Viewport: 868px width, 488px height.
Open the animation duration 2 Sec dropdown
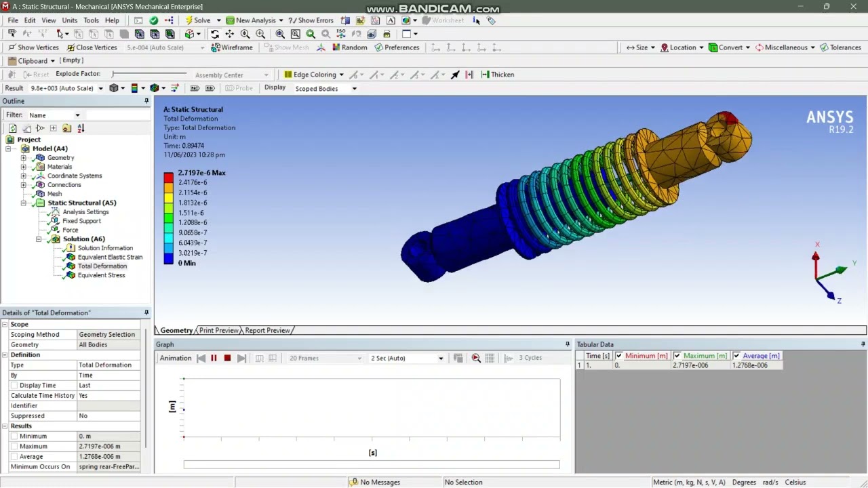pyautogui.click(x=440, y=358)
